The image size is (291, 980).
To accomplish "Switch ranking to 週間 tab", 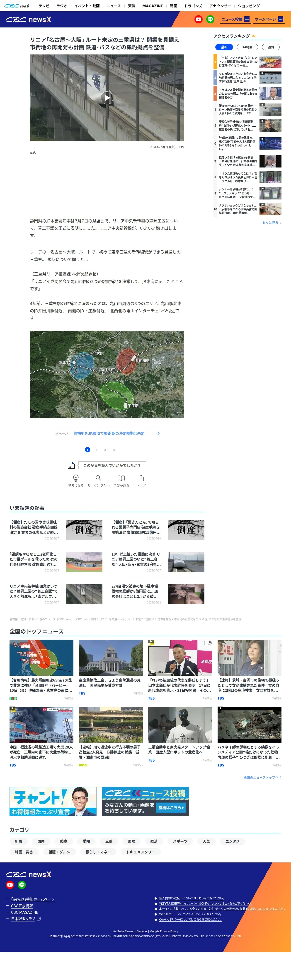I will [x=270, y=47].
